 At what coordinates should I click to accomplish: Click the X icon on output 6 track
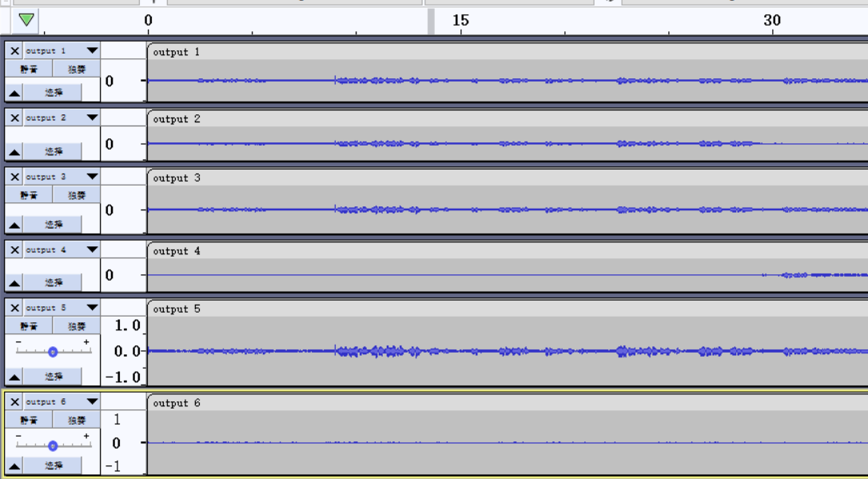coord(15,402)
